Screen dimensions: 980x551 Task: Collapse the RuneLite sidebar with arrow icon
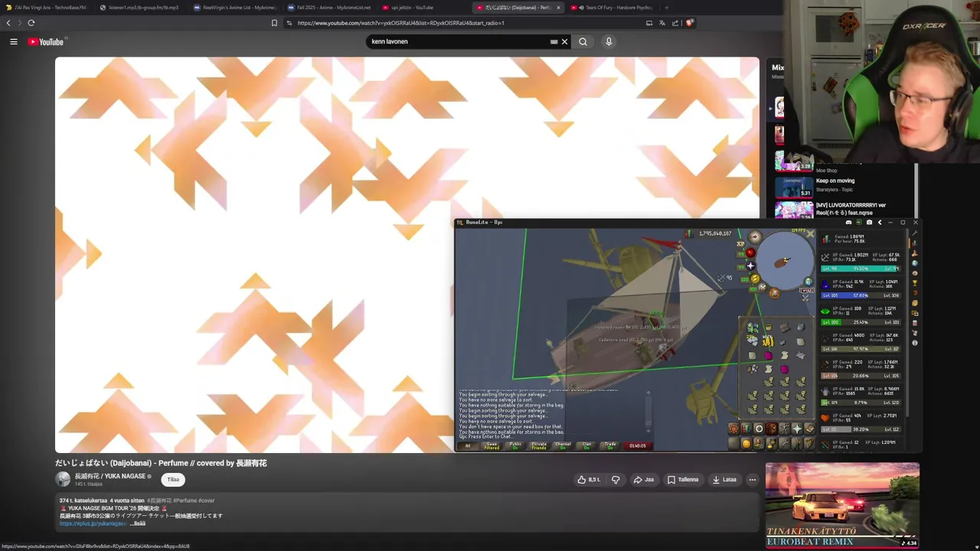pos(880,223)
